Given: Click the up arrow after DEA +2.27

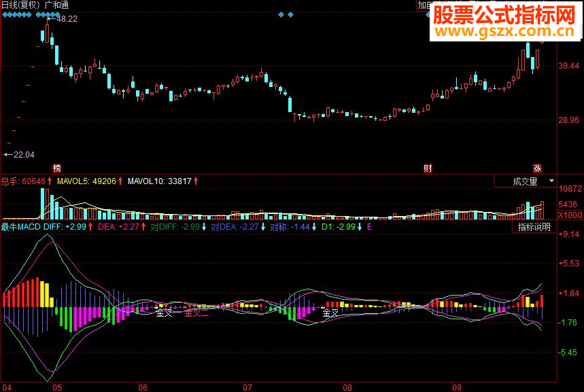Looking at the screenshot, I should pos(143,227).
